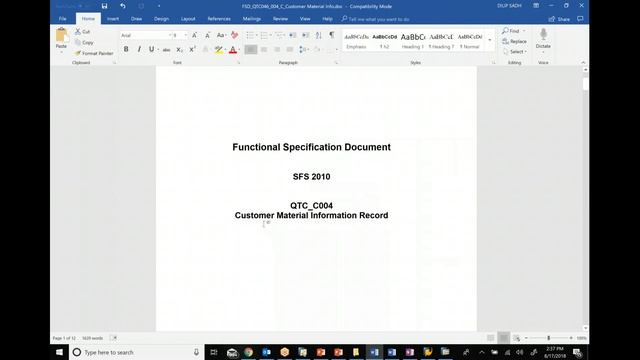Click Replace in Editing group
This screenshot has width=640, height=360.
514,42
